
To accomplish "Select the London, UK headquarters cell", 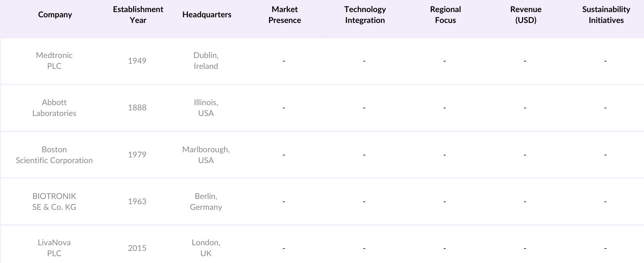I will (x=206, y=248).
